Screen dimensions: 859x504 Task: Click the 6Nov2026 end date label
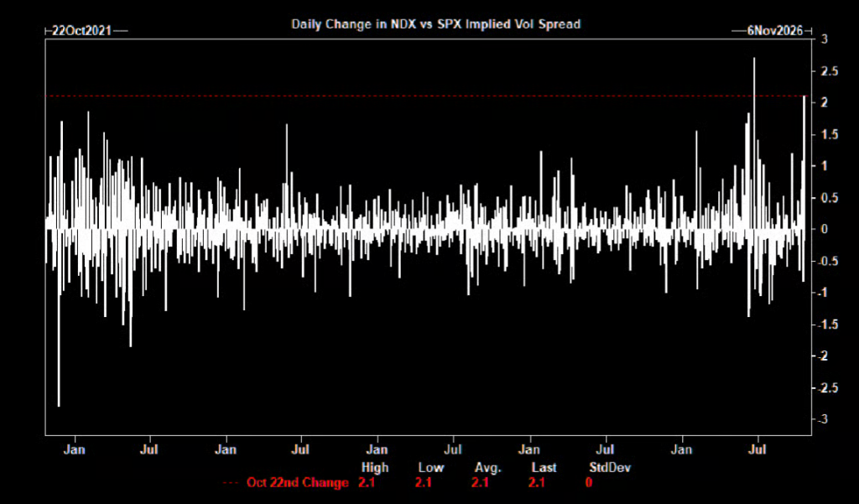(774, 31)
